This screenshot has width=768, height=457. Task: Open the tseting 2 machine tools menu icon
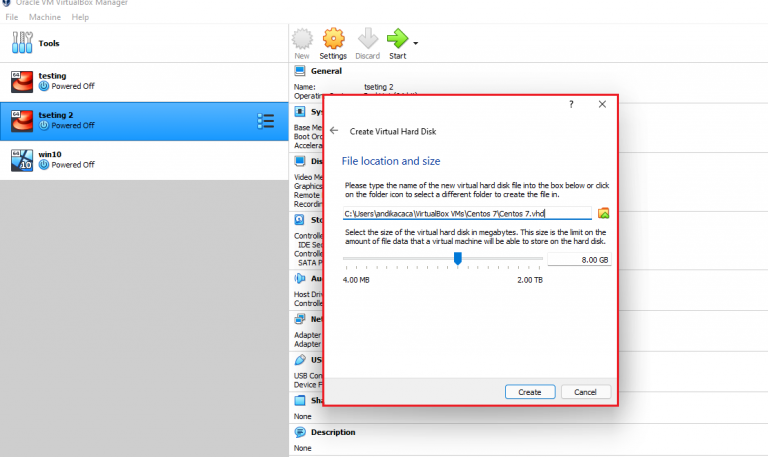(x=265, y=121)
